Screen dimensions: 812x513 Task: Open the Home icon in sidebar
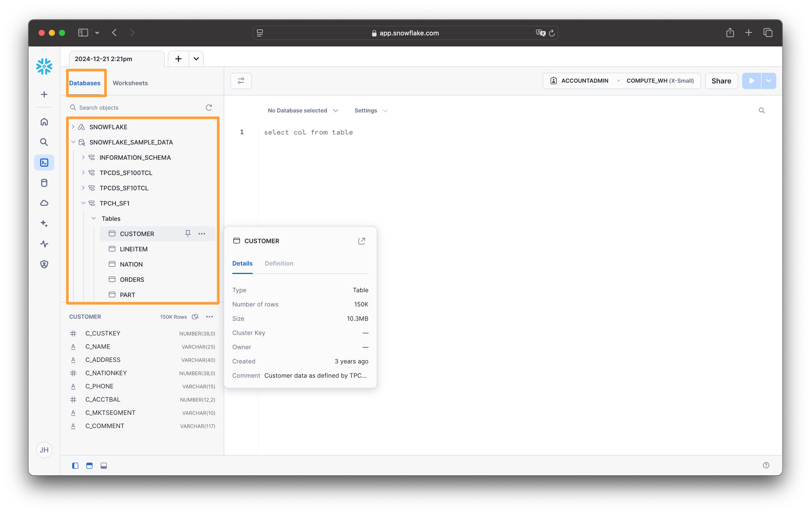[44, 122]
